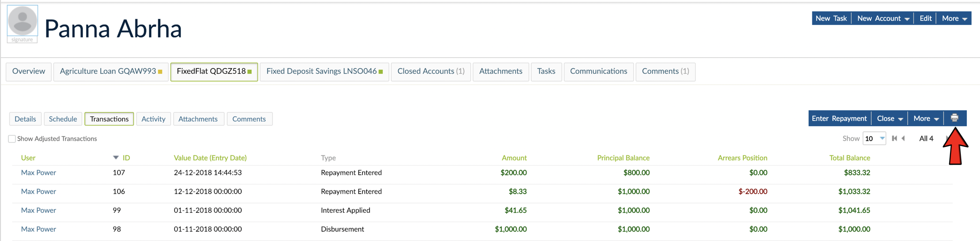Click the 'Disbursement' type cell
Image resolution: width=980 pixels, height=241 pixels.
342,229
